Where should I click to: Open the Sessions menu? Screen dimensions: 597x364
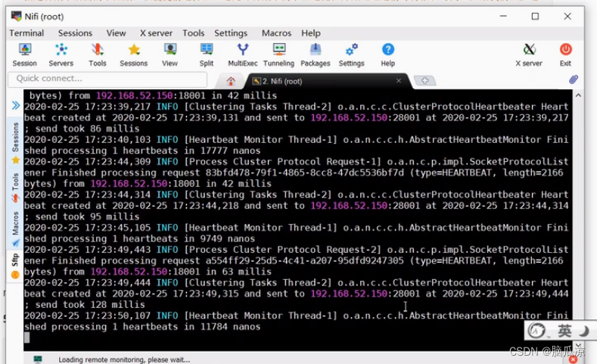(x=75, y=33)
